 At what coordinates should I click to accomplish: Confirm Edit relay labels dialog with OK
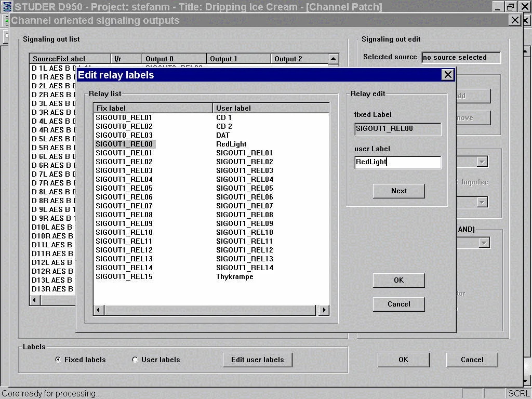pos(398,280)
